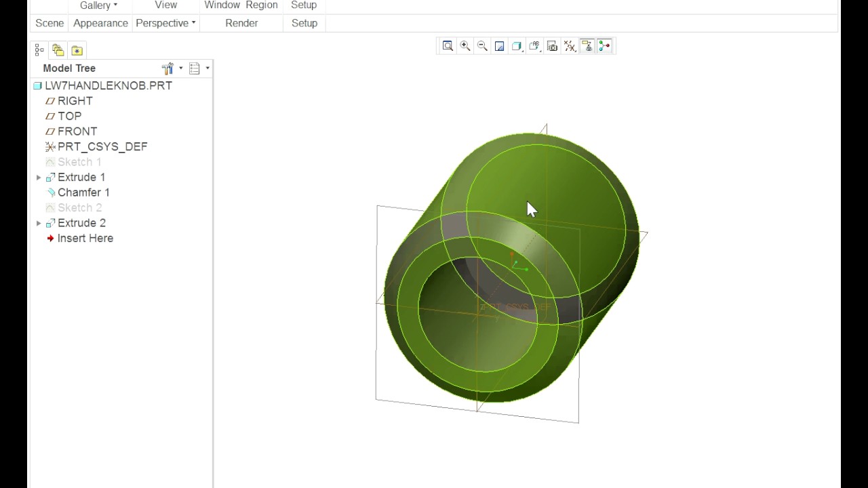Screen dimensions: 868x488
Task: Click the upper Setup ribbon button
Action: [304, 5]
